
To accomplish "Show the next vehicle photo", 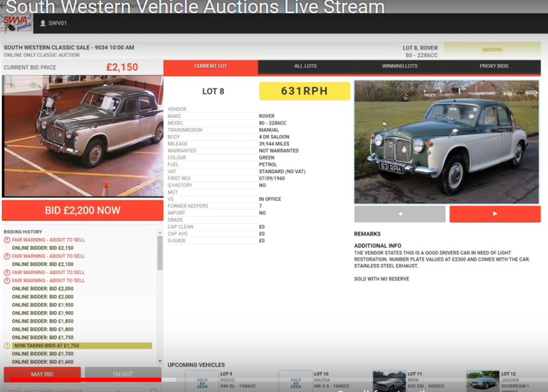I will (495, 213).
